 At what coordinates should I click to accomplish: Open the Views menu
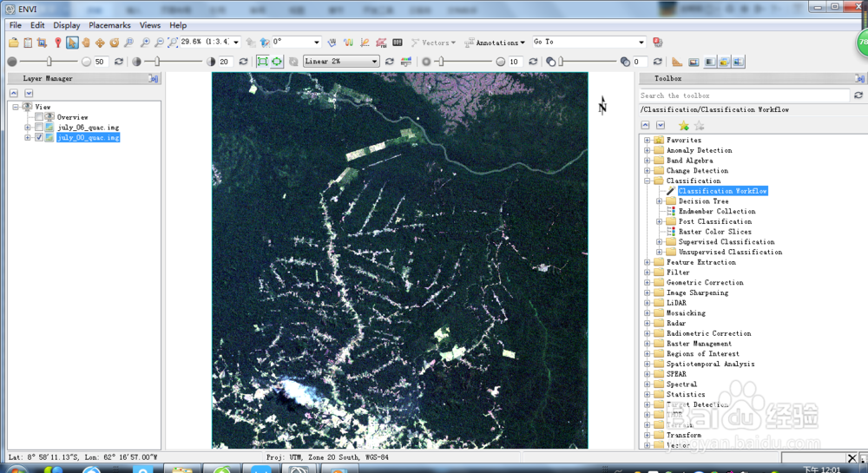150,25
